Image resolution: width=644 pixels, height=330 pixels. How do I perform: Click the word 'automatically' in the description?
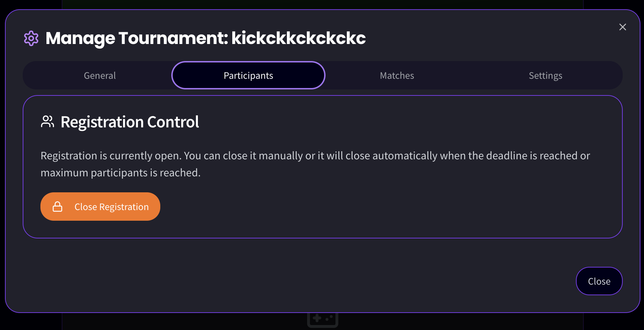[405, 156]
